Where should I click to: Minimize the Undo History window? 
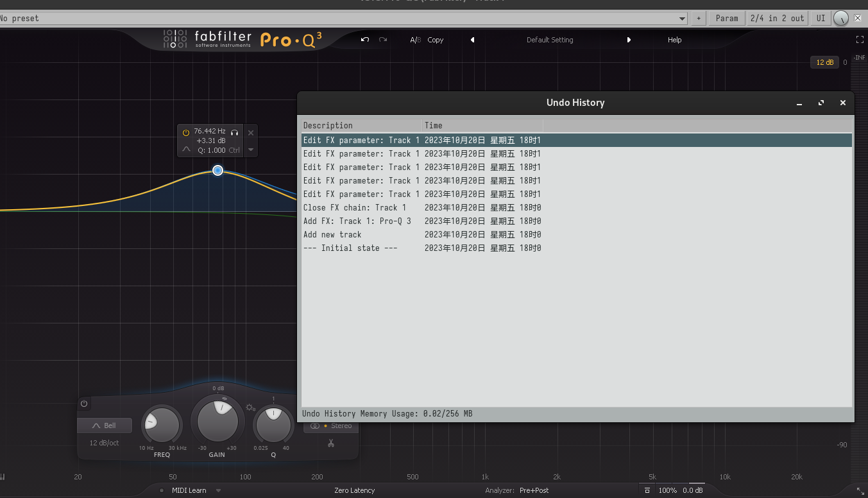[x=799, y=103]
